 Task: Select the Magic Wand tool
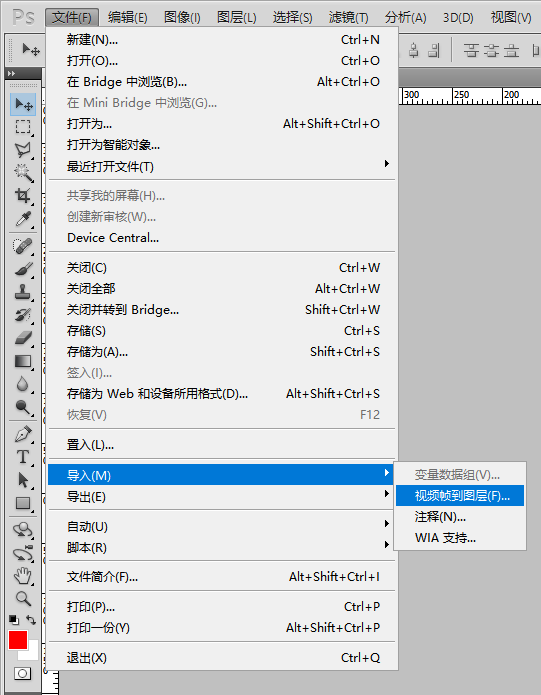(23, 172)
